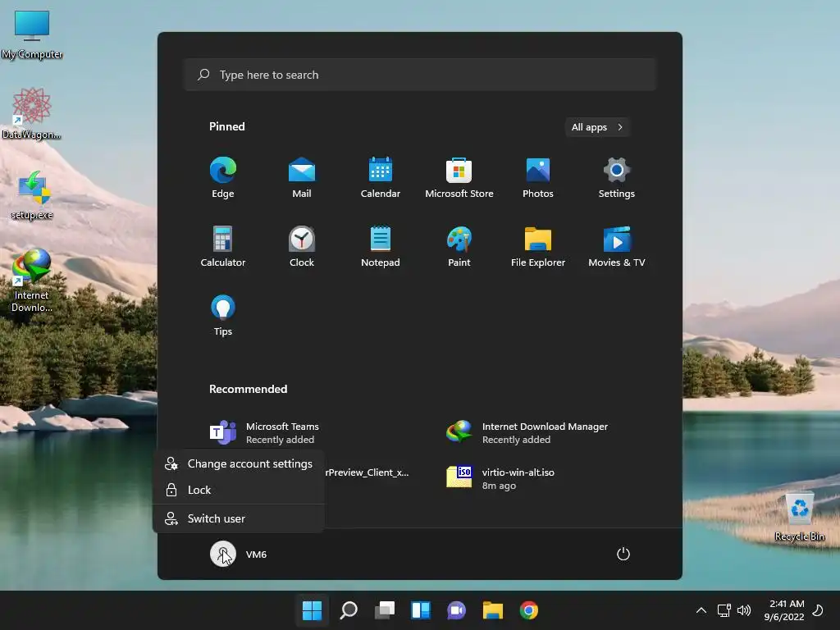Open taskbar Search

(348, 610)
